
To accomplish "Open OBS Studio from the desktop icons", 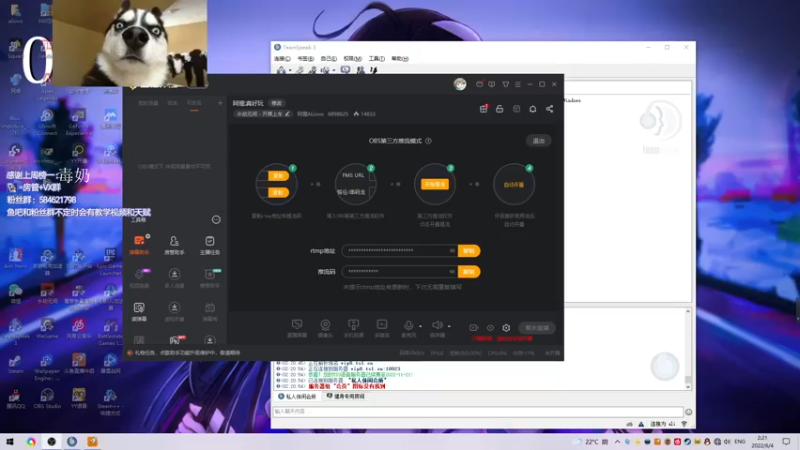I will (x=47, y=398).
